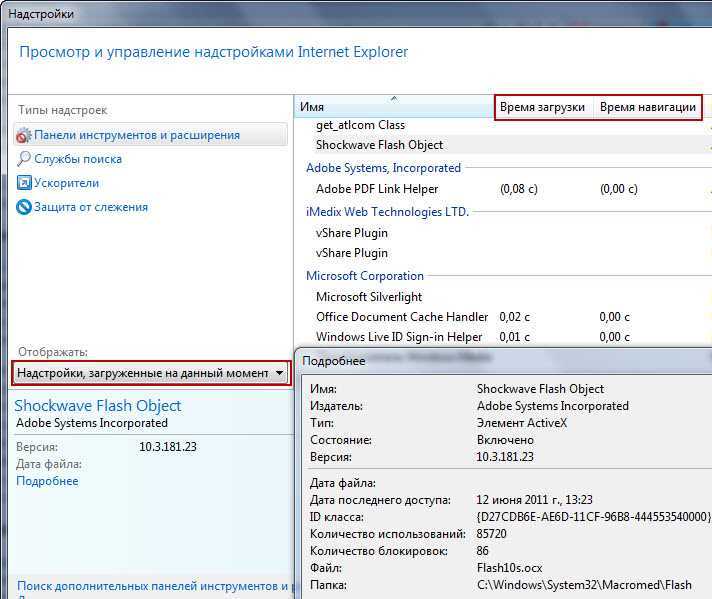Viewport: 712px width, 599px height.
Task: Open the Подробнее link for details
Action: click(x=47, y=481)
